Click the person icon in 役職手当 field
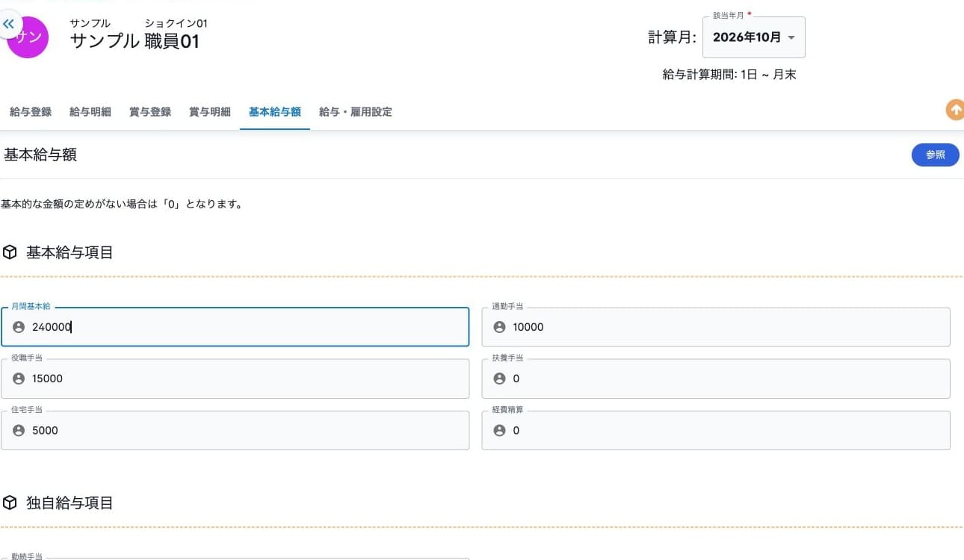Image resolution: width=964 pixels, height=560 pixels. [x=19, y=379]
